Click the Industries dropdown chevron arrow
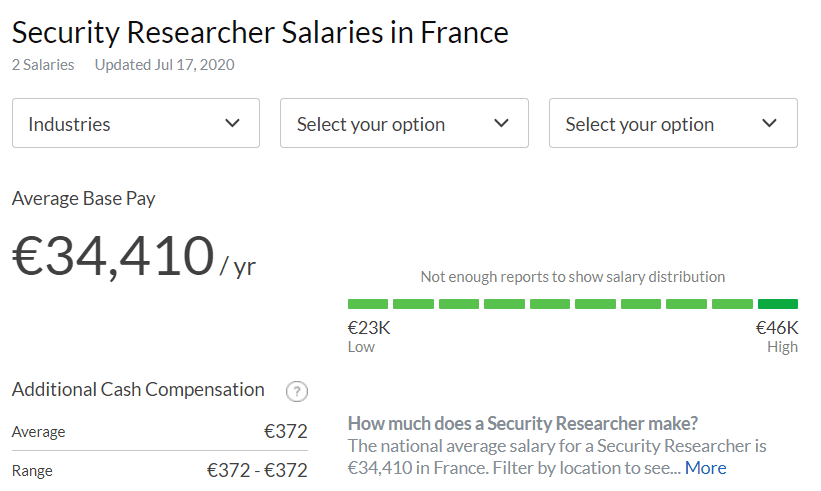Screen dimensions: 821x491 [232, 123]
